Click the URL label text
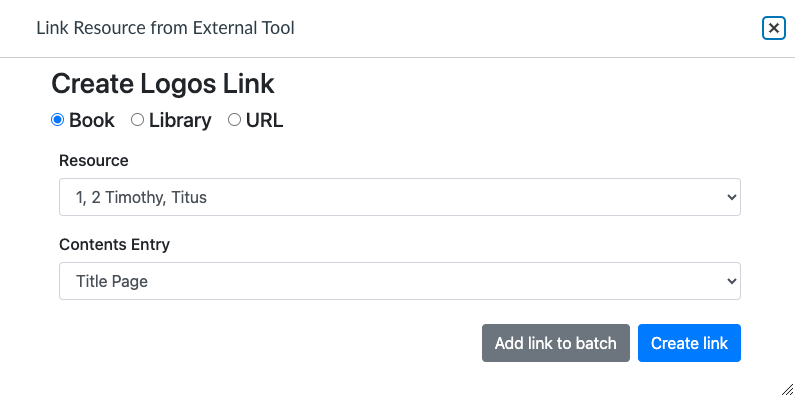Viewport: 795px width, 398px height. (x=265, y=120)
